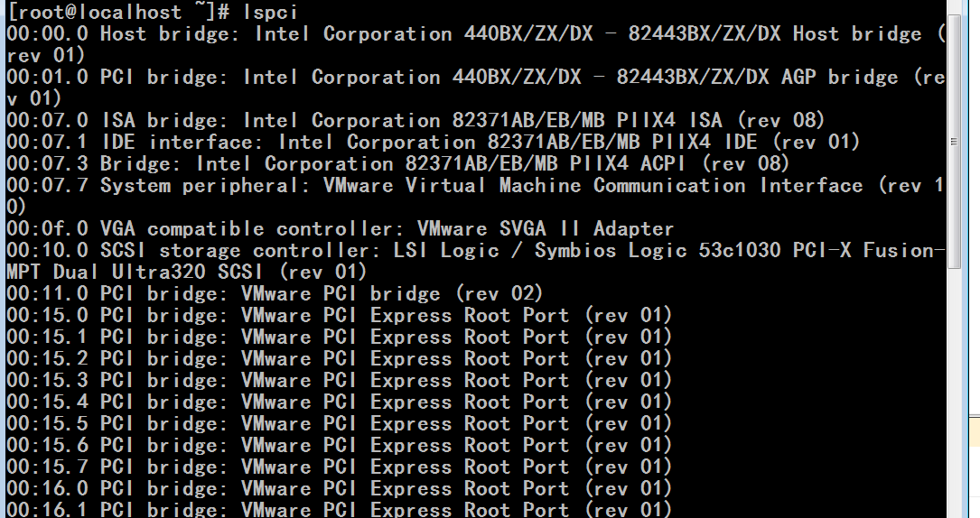Click the '[root@localhost ~]#' prompt text
980x518 pixels.
(x=118, y=12)
